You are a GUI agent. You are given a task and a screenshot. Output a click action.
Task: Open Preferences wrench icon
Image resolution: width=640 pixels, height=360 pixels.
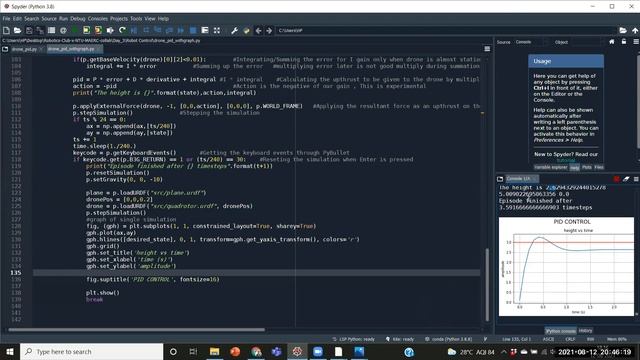234,30
